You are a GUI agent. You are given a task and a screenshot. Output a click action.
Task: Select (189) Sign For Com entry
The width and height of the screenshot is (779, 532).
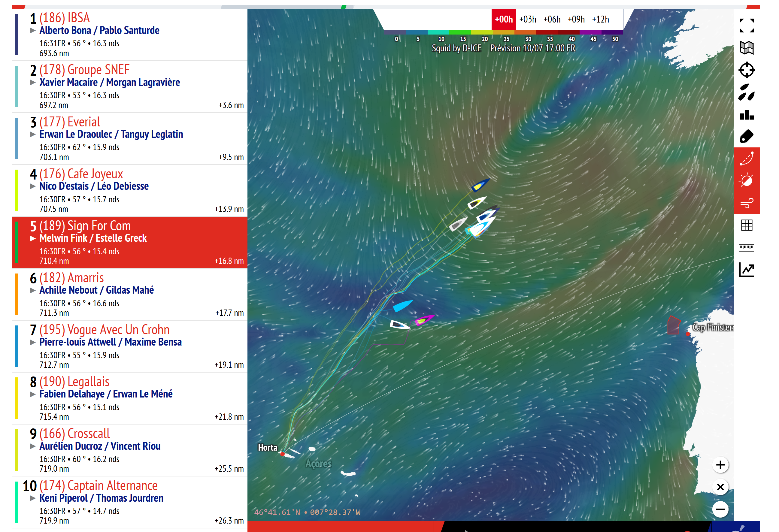[129, 242]
